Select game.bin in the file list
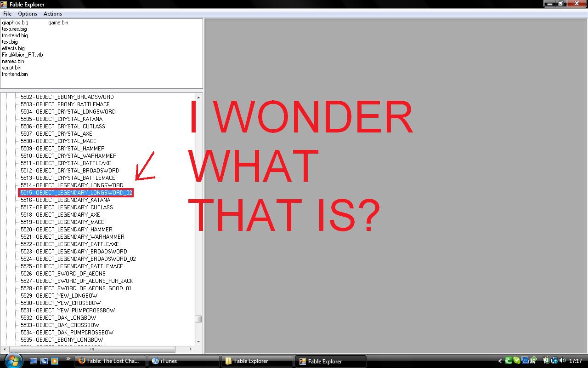This screenshot has width=588, height=368. 58,23
